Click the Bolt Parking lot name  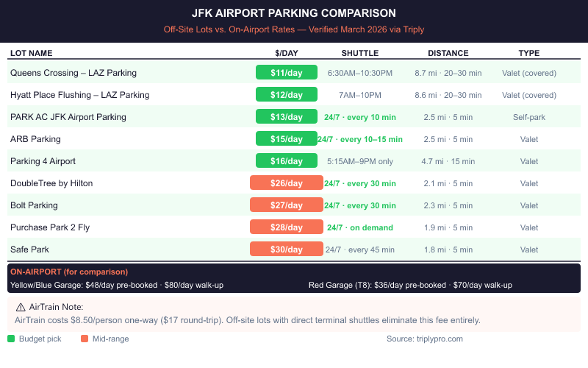tap(34, 205)
